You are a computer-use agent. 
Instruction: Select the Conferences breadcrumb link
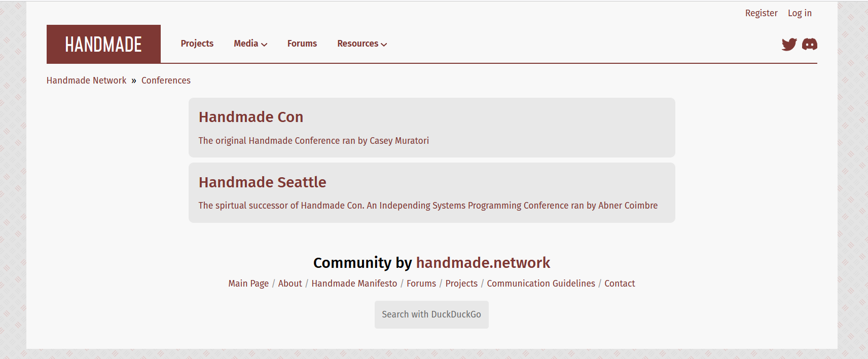[166, 81]
